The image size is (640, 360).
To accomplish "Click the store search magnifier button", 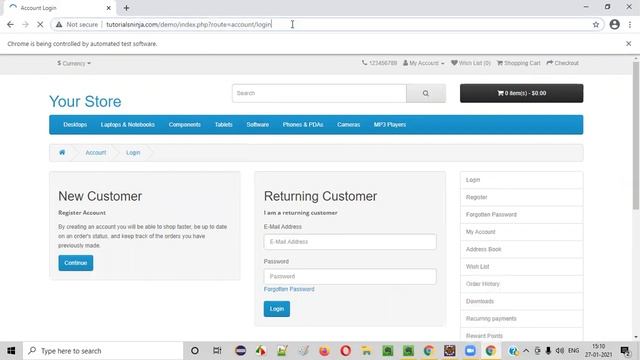I will pos(426,93).
